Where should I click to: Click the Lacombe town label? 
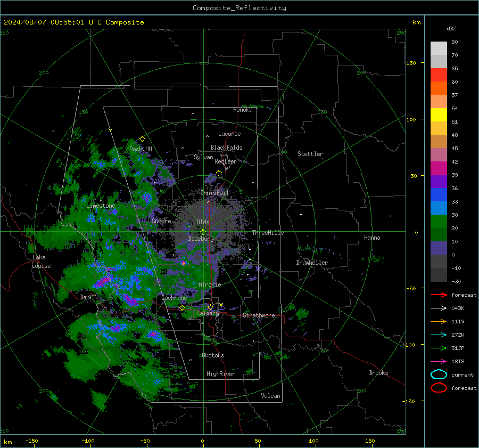click(x=229, y=134)
